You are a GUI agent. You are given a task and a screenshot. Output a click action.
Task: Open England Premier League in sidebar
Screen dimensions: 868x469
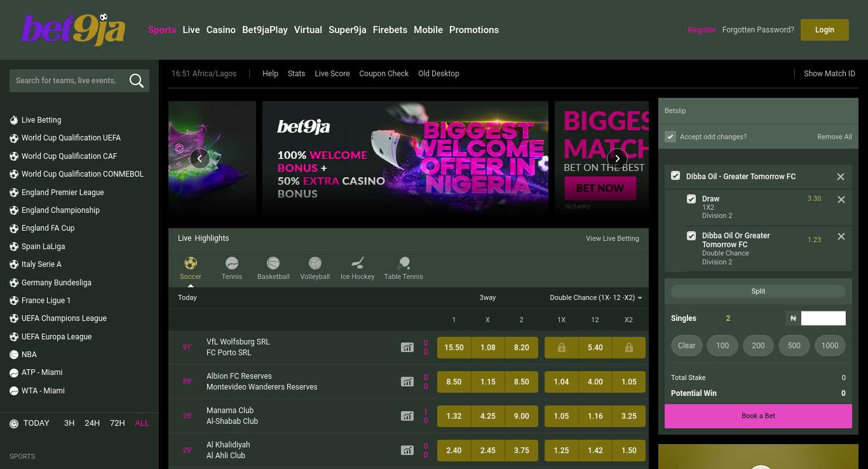point(62,193)
